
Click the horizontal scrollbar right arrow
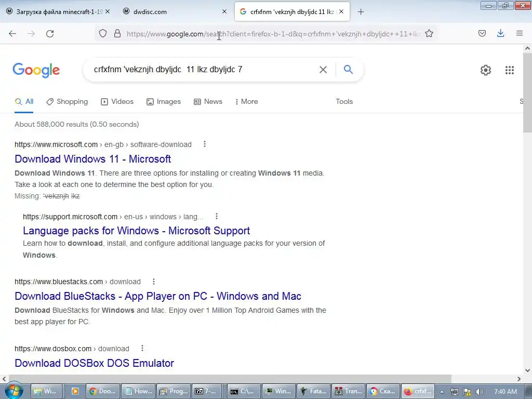[519, 379]
